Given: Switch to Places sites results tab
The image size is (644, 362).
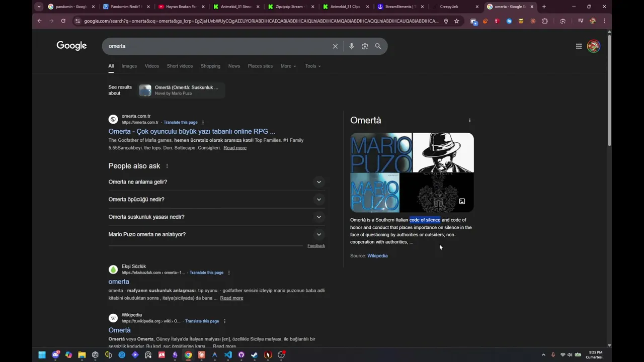Looking at the screenshot, I should [x=260, y=66].
